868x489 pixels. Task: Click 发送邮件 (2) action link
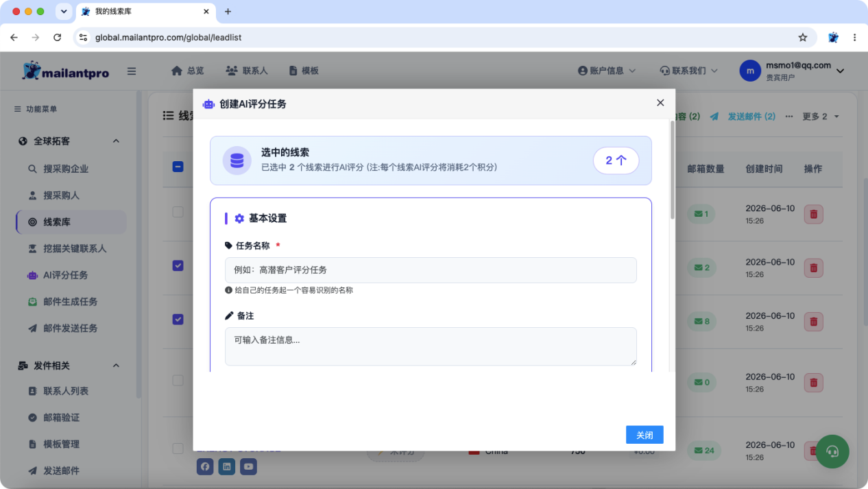point(743,117)
